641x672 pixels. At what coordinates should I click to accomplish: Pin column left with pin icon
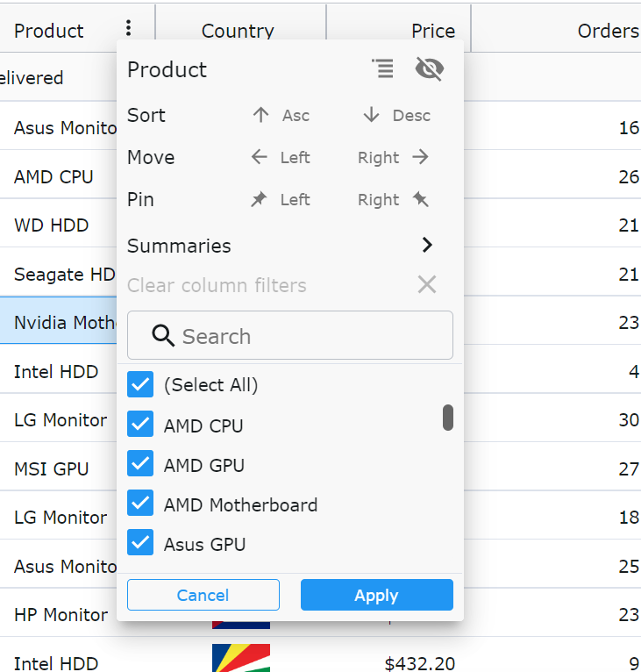pyautogui.click(x=259, y=199)
